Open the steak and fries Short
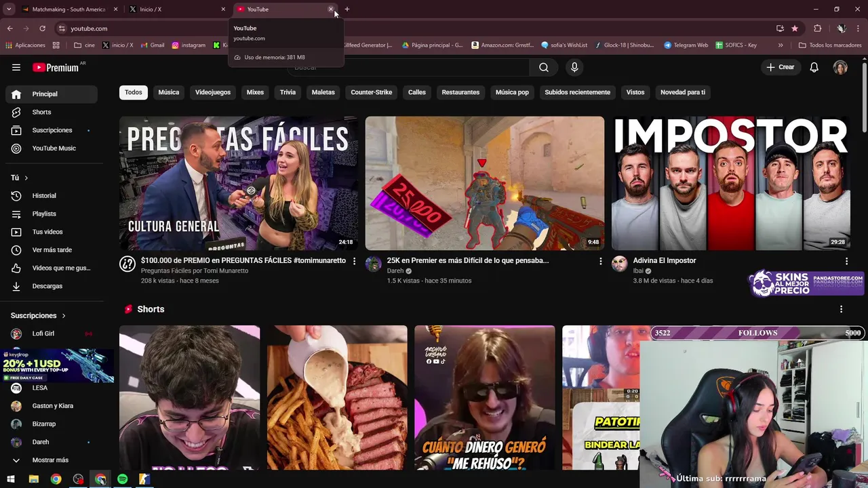 coord(337,398)
